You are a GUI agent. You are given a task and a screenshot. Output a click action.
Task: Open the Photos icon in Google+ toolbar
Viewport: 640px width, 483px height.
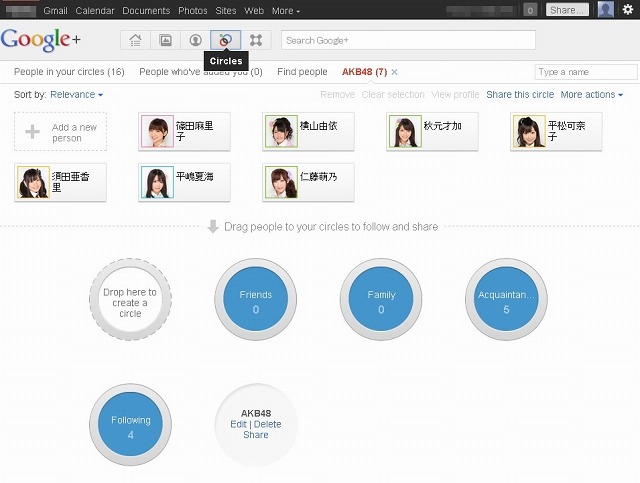165,40
